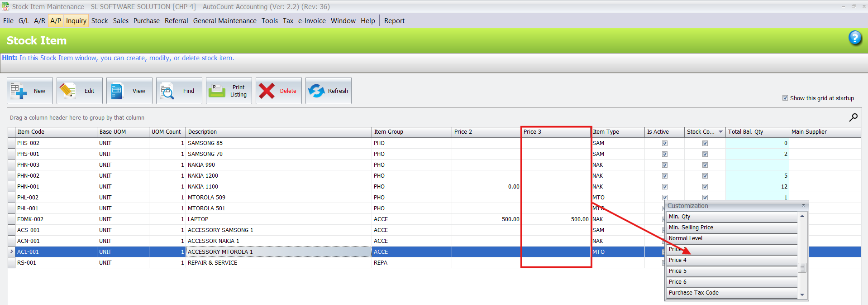Click the Refresh arrows icon
The image size is (868, 305).
coord(316,91)
